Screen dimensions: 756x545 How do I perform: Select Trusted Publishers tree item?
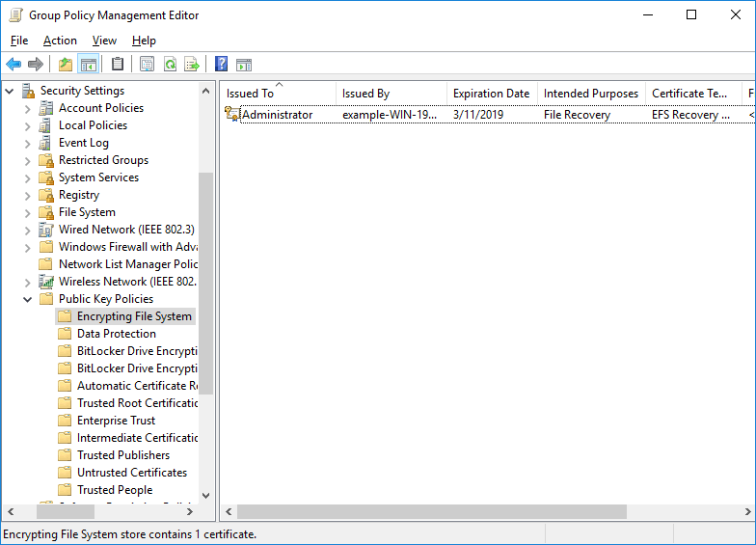click(123, 455)
